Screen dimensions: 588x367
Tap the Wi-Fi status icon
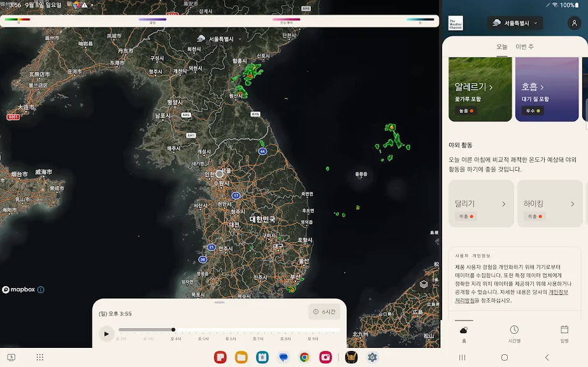(x=555, y=5)
